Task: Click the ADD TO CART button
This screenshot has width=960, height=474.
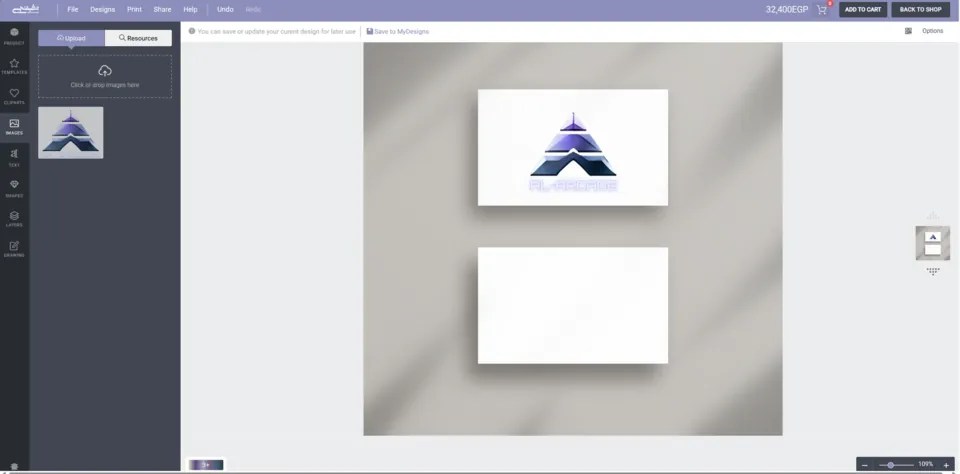Action: (863, 10)
